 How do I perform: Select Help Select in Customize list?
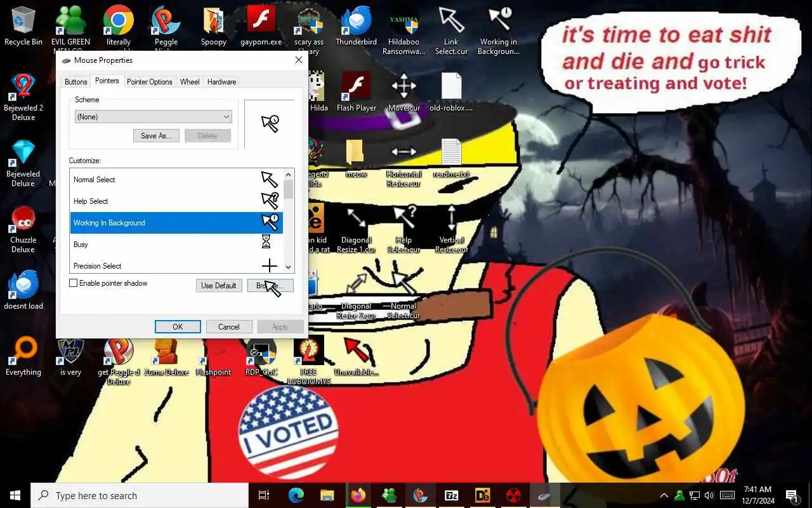coord(176,201)
